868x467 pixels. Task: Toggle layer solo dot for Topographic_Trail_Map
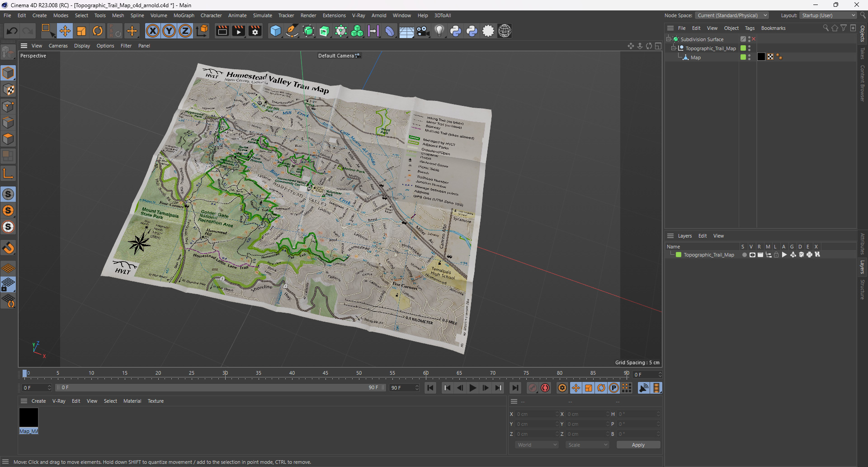(x=744, y=255)
